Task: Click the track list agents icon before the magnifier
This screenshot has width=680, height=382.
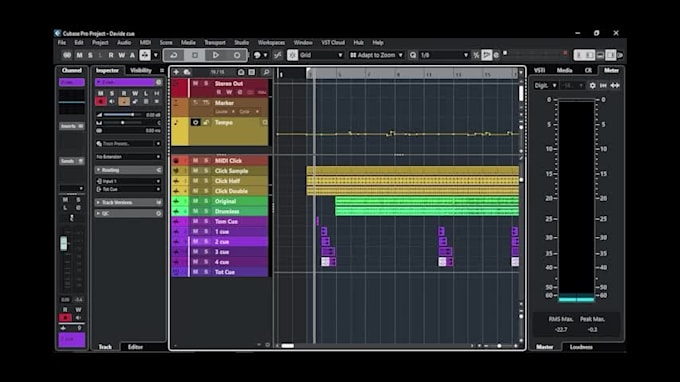Action: (x=252, y=72)
